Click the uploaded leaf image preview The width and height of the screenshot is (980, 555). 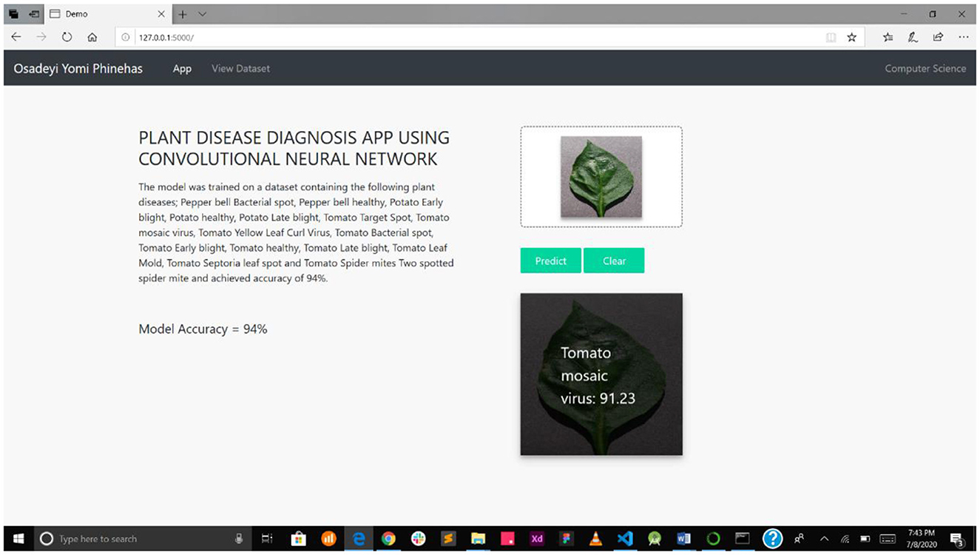point(601,176)
